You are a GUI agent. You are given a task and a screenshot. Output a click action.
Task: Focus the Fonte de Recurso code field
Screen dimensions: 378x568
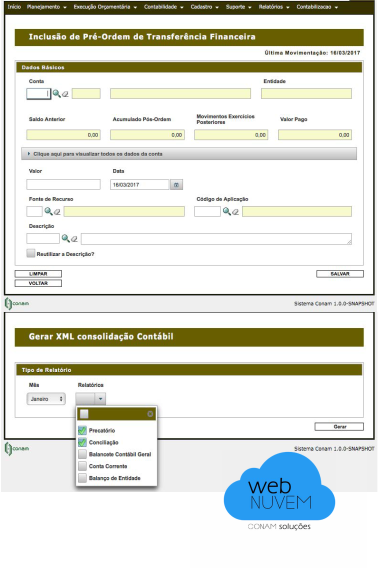[34, 212]
